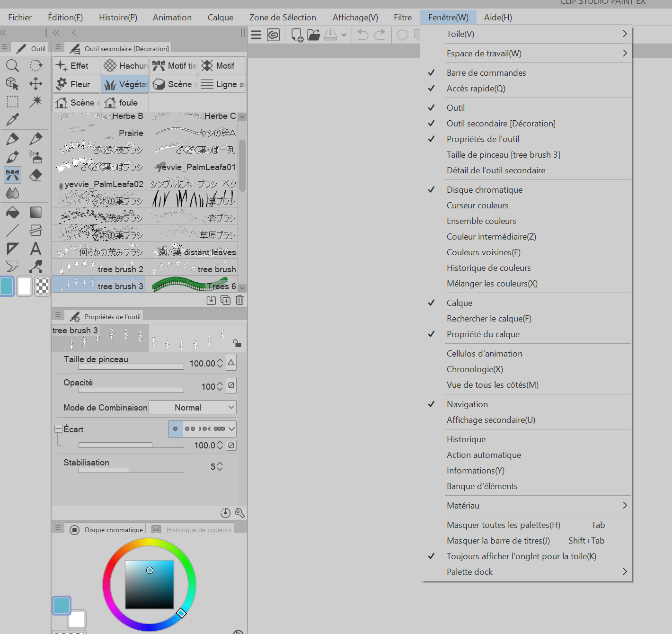Viewport: 672px width, 634px height.
Task: Toggle Propriétés de l'outil in Fenêtre menu
Action: 526,139
